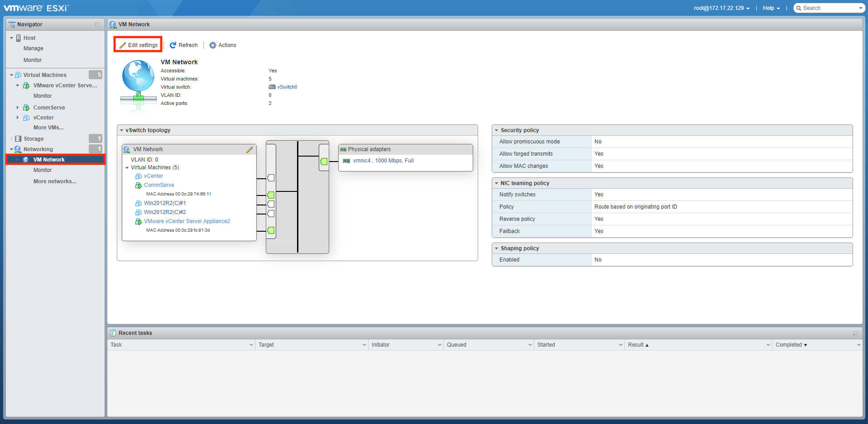Open the Win2012R2(C)#2 link
Viewport: 868px width, 424px height.
point(165,212)
